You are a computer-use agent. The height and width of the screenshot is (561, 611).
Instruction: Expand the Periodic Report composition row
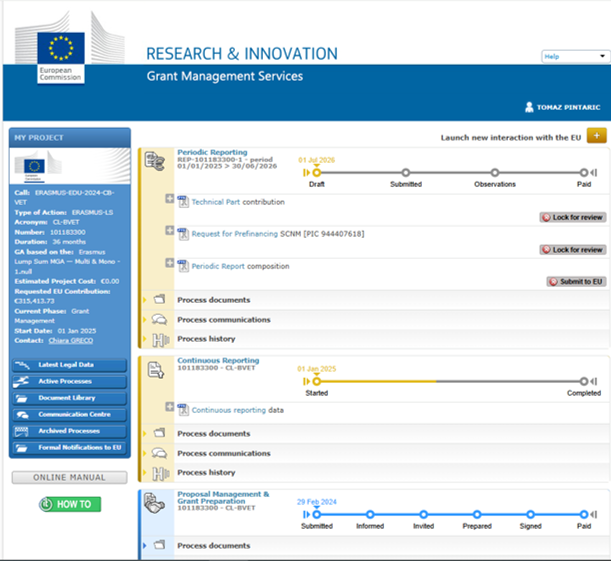pyautogui.click(x=170, y=263)
